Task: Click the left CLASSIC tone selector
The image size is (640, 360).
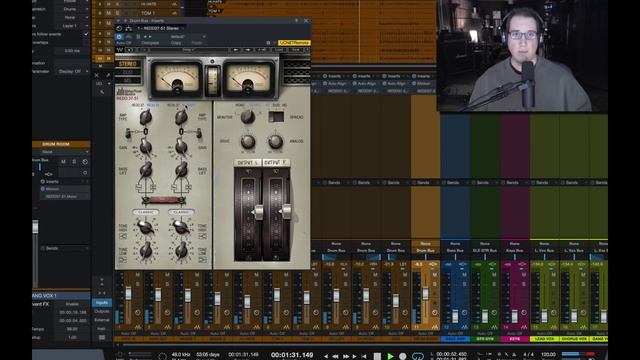Action: pos(145,212)
